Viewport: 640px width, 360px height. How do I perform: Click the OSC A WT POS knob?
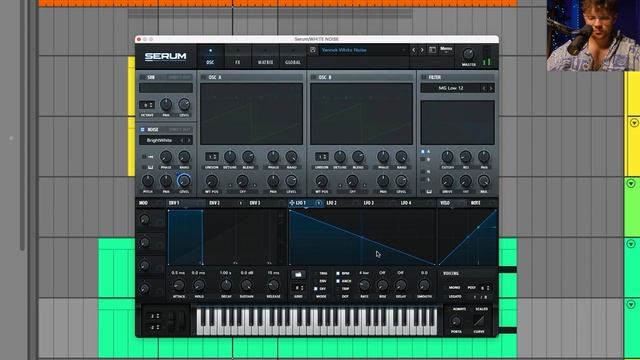click(212, 181)
